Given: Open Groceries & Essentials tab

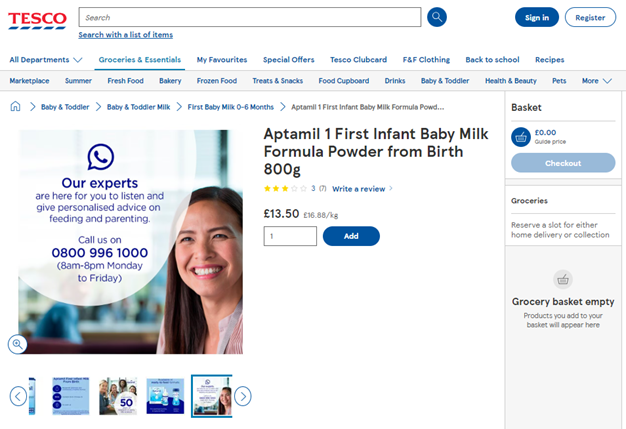Looking at the screenshot, I should coord(140,60).
